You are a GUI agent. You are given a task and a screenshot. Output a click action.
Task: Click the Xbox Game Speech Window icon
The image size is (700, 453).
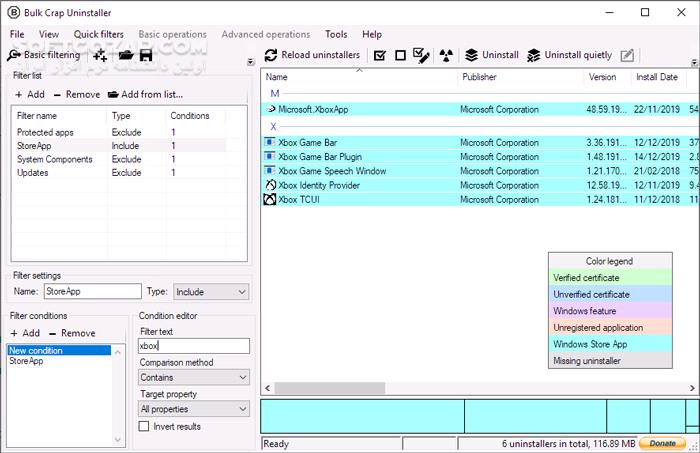[270, 171]
